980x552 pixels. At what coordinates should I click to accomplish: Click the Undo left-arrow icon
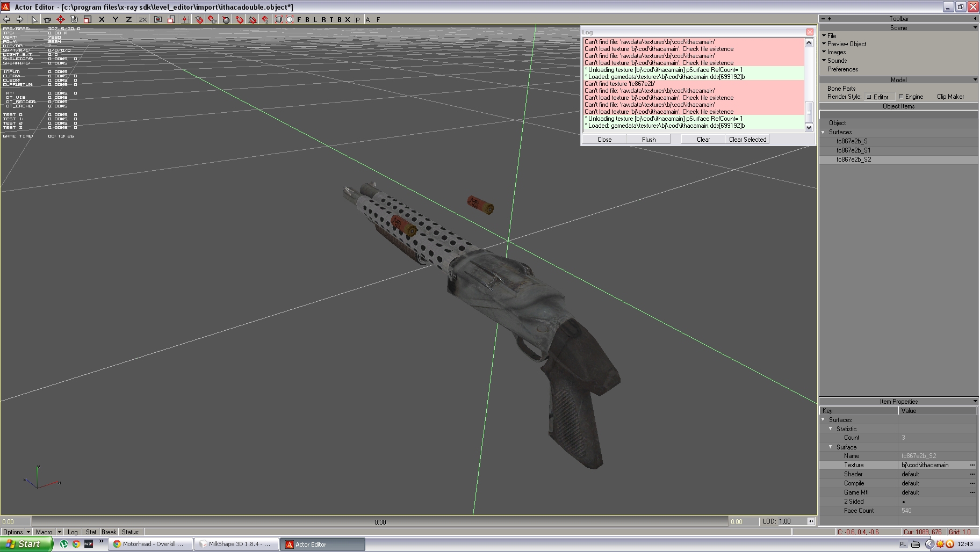(x=6, y=19)
